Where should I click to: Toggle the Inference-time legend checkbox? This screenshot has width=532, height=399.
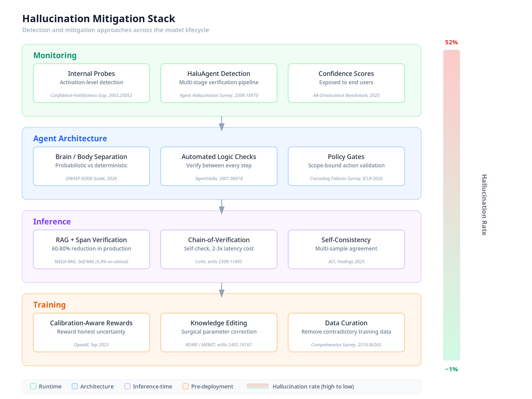127,386
